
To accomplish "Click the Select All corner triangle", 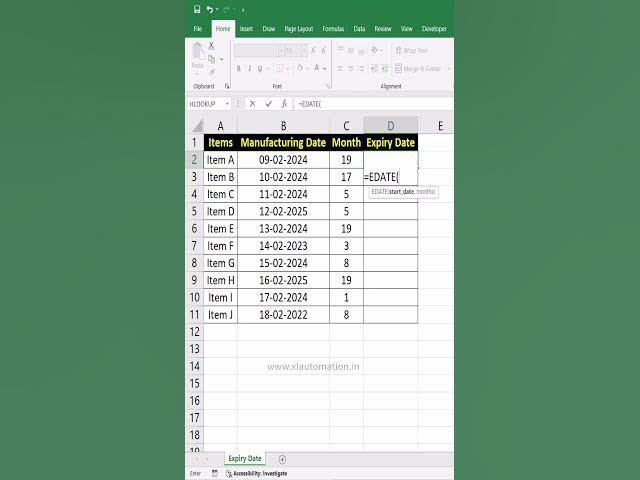I will (198, 126).
